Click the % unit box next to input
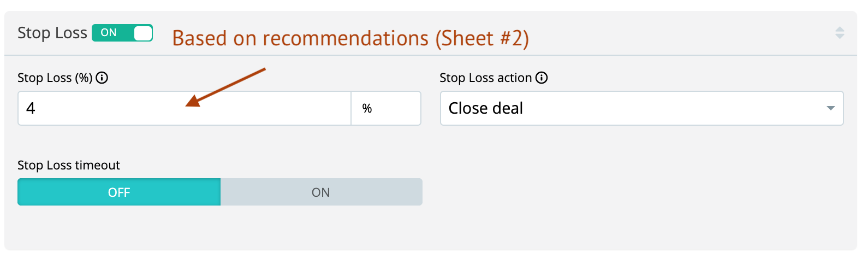 385,108
